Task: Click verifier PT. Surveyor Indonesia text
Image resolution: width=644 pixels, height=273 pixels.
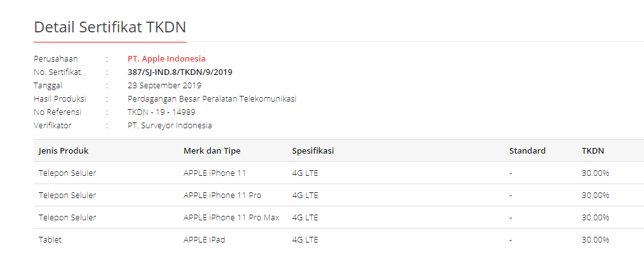Action: tap(170, 125)
